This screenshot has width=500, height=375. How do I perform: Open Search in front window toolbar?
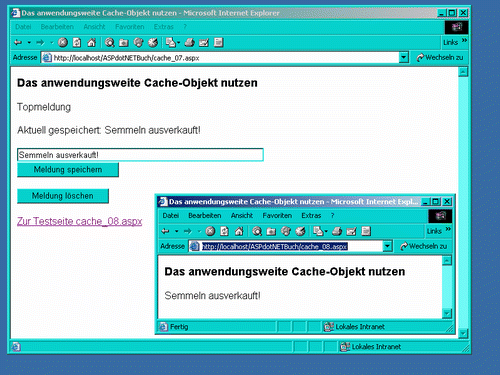click(x=257, y=231)
